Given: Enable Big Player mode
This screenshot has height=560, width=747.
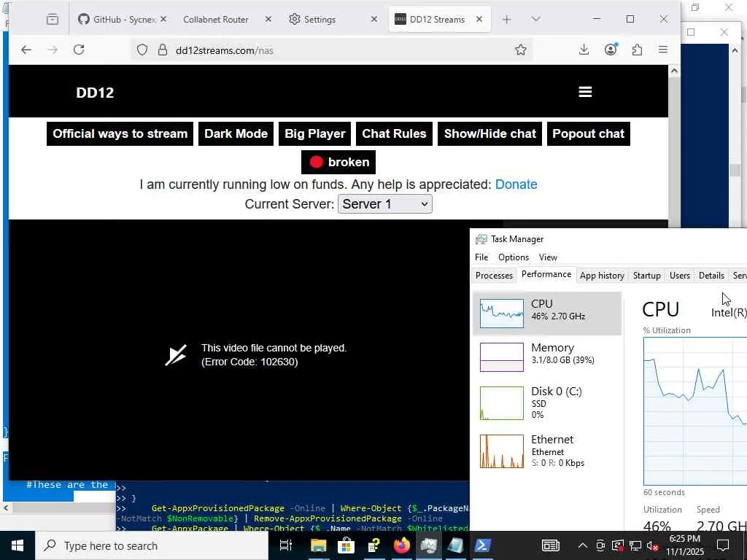Looking at the screenshot, I should click(x=315, y=134).
